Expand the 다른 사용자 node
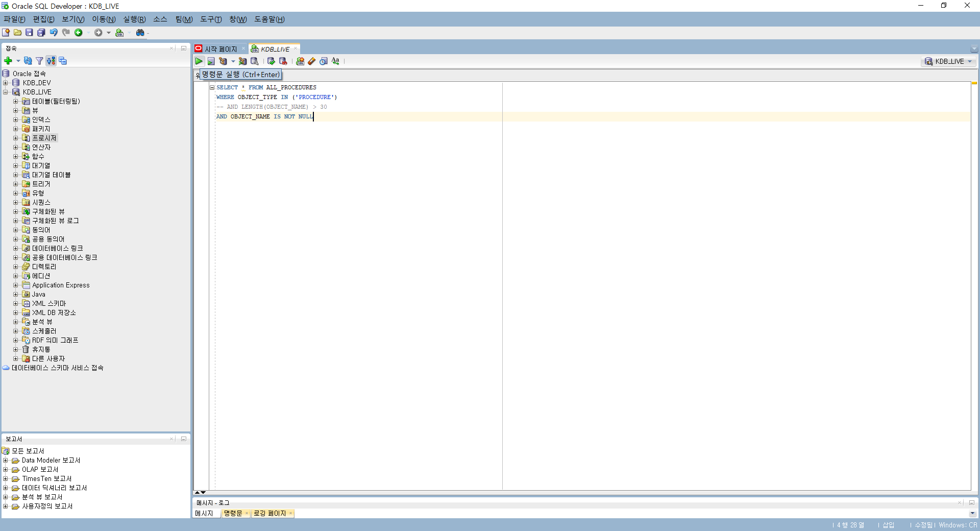980x531 pixels. pos(15,358)
